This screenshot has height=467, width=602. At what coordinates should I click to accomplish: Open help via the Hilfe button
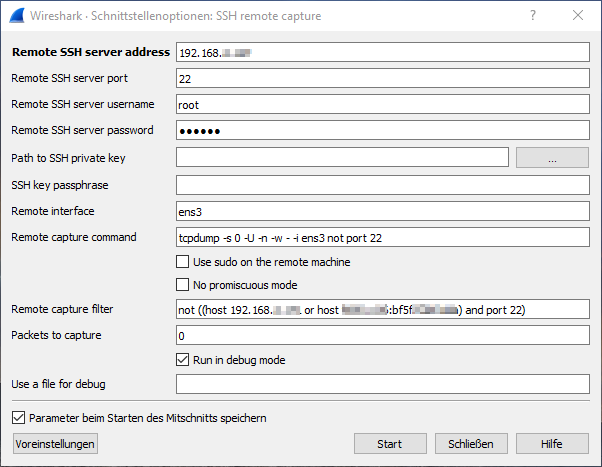(x=552, y=444)
